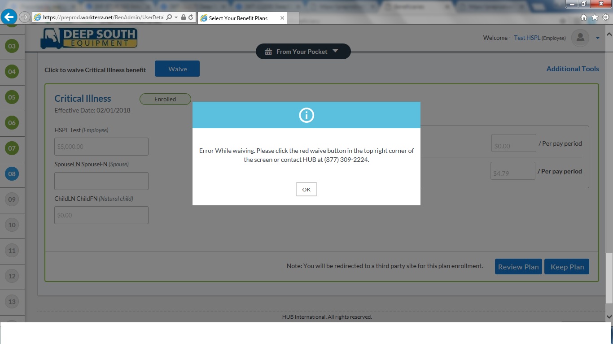
Task: Expand the From Your Pocket dropdown
Action: click(x=303, y=52)
